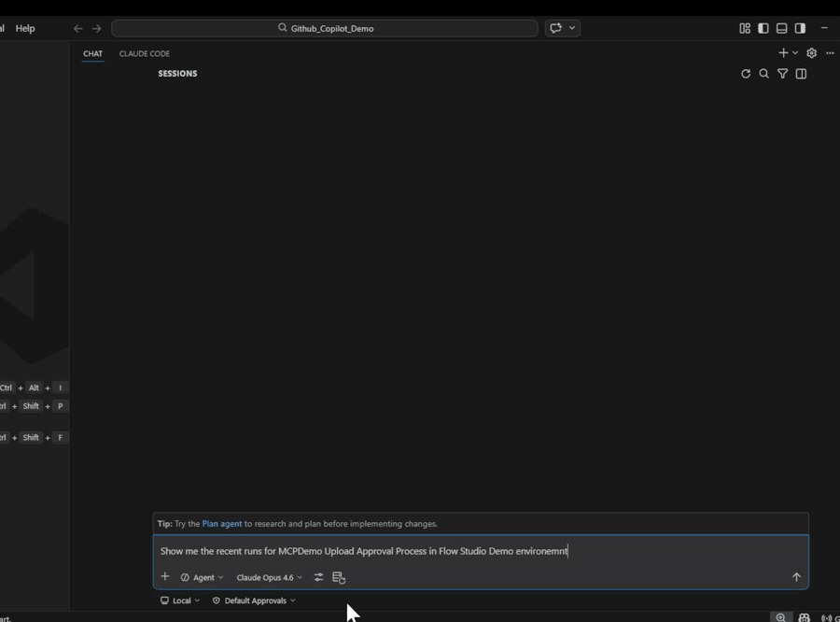Click the Github_Copilot_Demo search box

tap(324, 28)
